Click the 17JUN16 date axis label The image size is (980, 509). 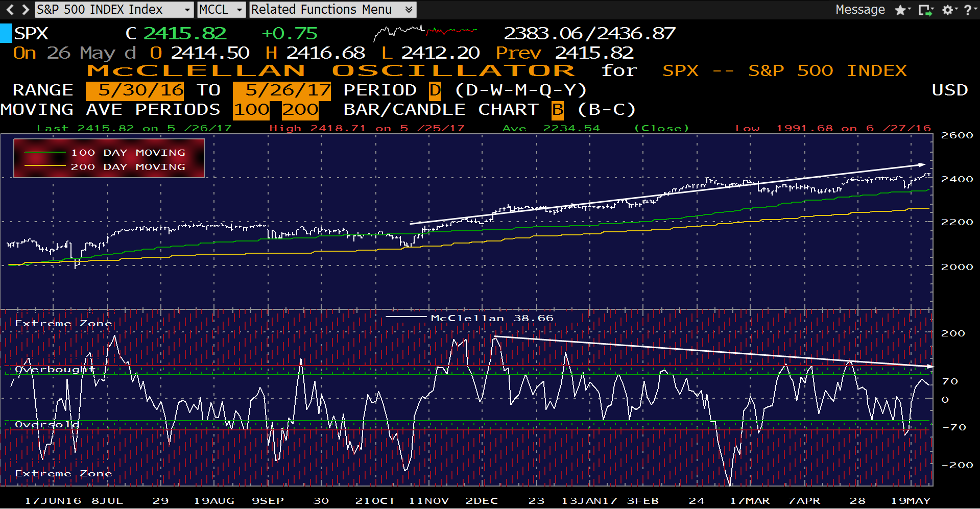(53, 501)
